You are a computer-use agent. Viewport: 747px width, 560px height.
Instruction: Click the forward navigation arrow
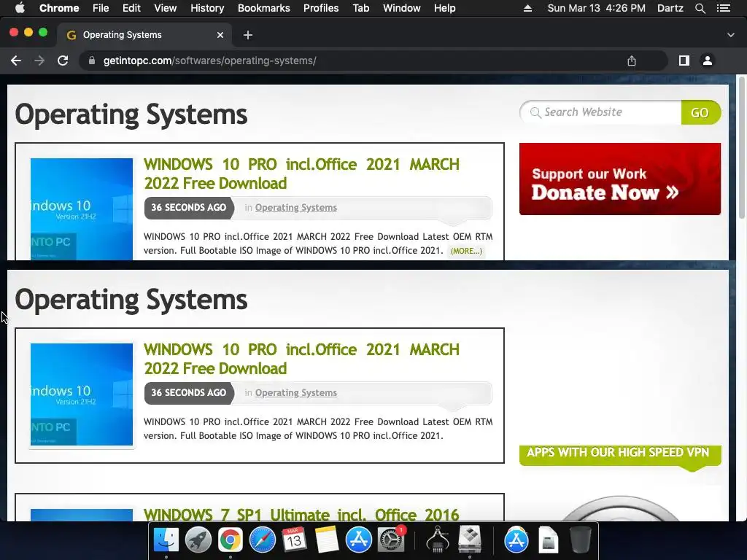tap(39, 61)
